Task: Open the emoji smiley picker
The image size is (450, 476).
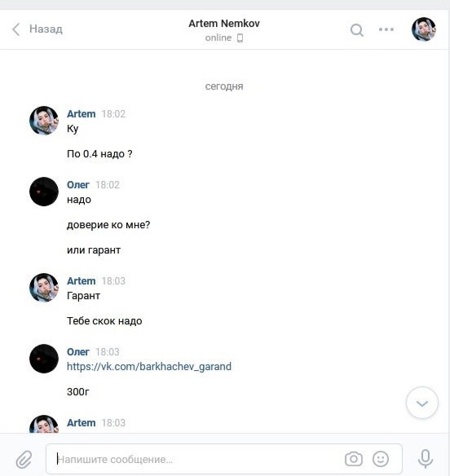Action: pyautogui.click(x=381, y=459)
